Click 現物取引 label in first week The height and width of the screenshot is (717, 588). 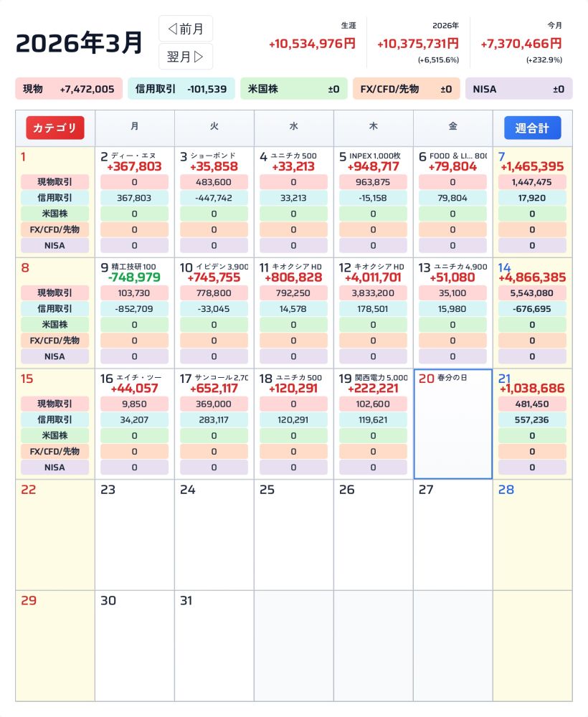click(55, 182)
